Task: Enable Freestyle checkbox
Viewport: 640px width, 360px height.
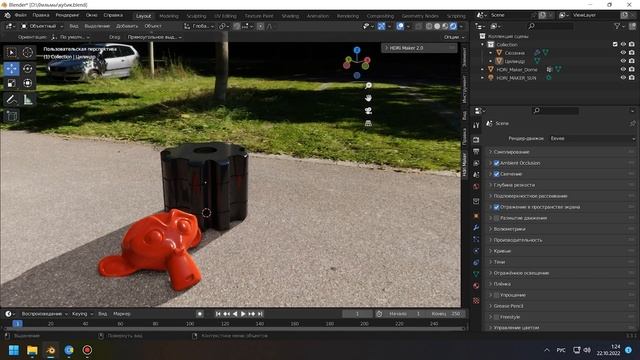Action: [496, 317]
